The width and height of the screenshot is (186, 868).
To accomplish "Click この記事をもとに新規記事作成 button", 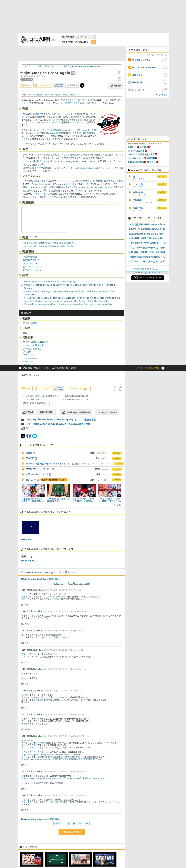I will click(76, 412).
